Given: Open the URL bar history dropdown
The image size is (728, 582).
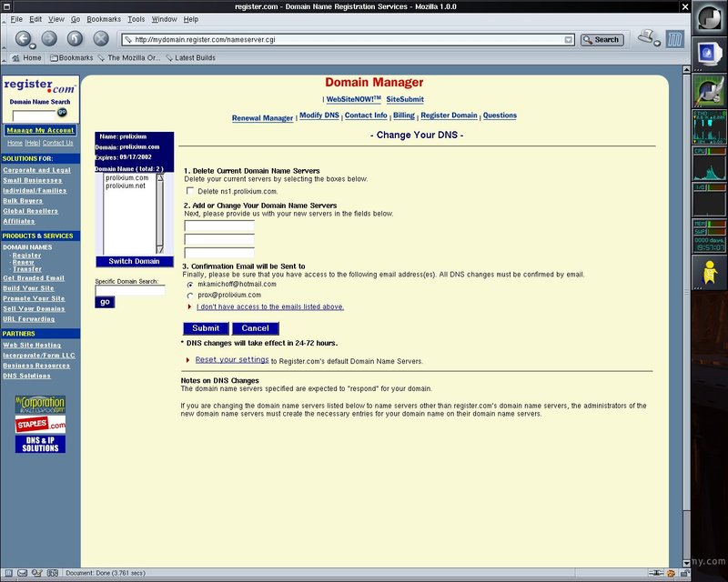Looking at the screenshot, I should pyautogui.click(x=568, y=40).
